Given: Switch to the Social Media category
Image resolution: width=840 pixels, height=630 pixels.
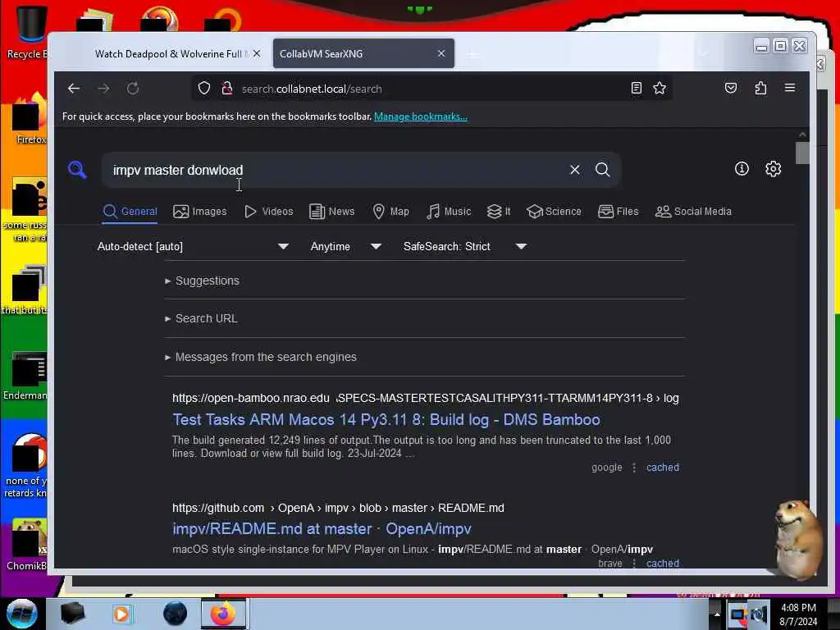Looking at the screenshot, I should [693, 212].
